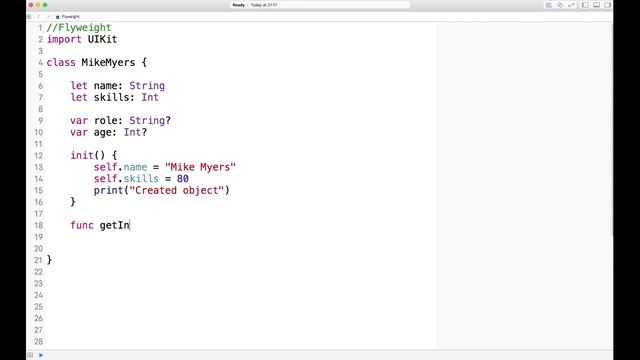
Task: Click line number 18 in gutter
Action: coord(38,225)
